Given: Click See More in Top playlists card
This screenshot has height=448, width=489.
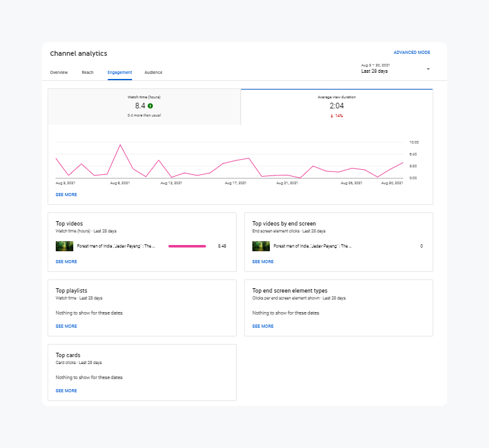Looking at the screenshot, I should [x=66, y=326].
